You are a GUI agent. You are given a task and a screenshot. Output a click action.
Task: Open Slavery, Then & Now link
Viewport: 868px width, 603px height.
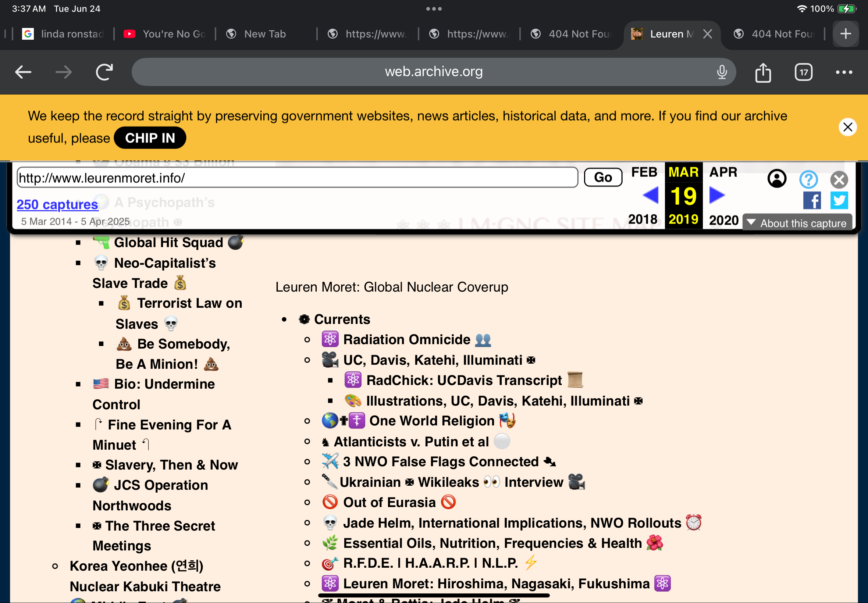tap(165, 465)
